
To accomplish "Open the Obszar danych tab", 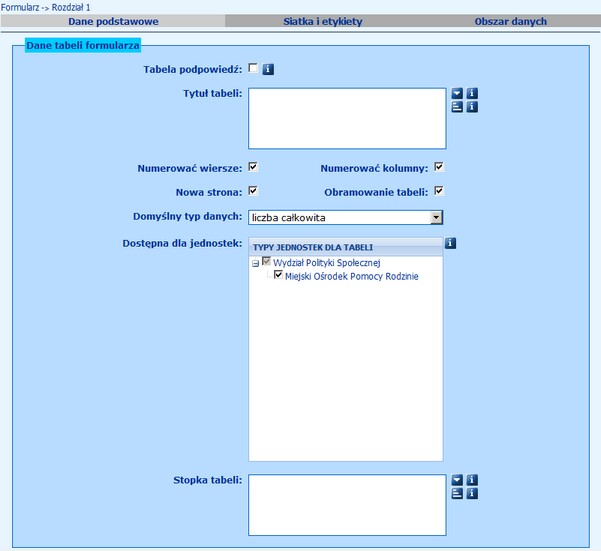I will (510, 20).
